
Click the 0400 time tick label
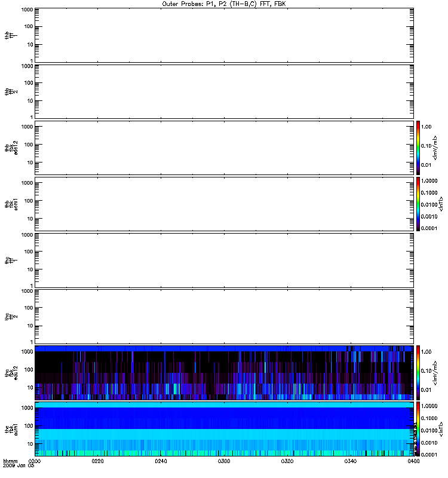tap(413, 461)
